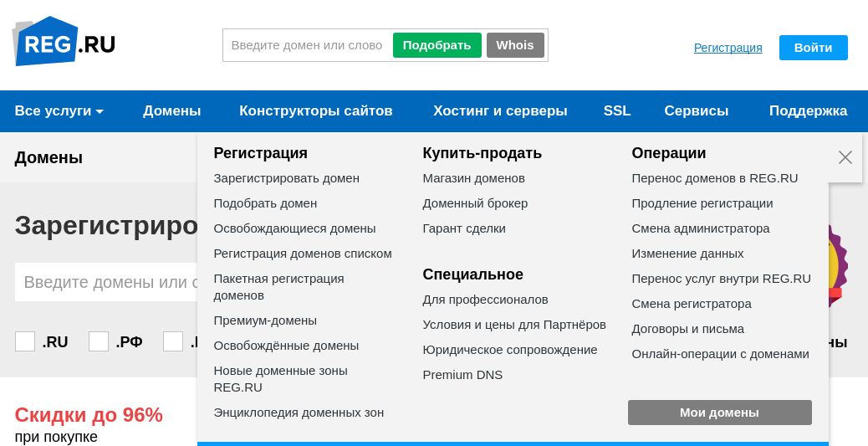The height and width of the screenshot is (446, 868).
Task: Open Энциклопедия доменных зон
Action: (x=299, y=413)
